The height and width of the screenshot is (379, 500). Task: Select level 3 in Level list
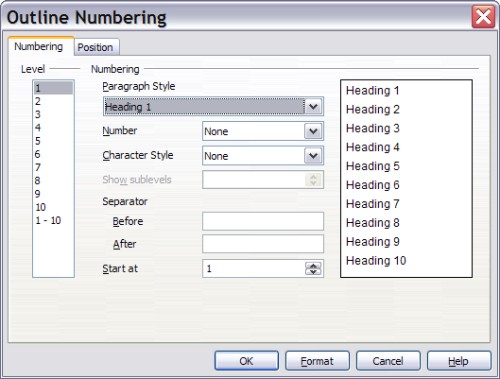53,114
